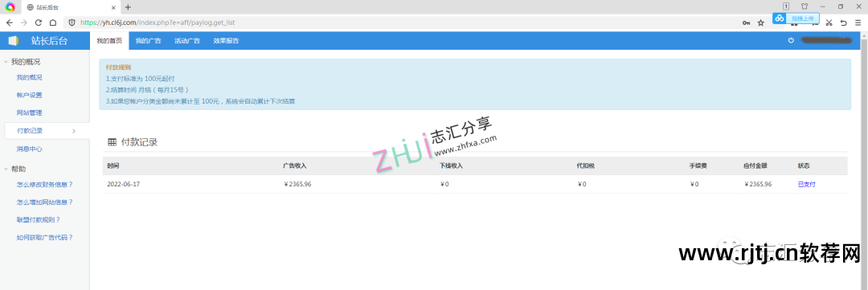Open the 活动广告 tab
This screenshot has width=868, height=290.
[x=187, y=41]
